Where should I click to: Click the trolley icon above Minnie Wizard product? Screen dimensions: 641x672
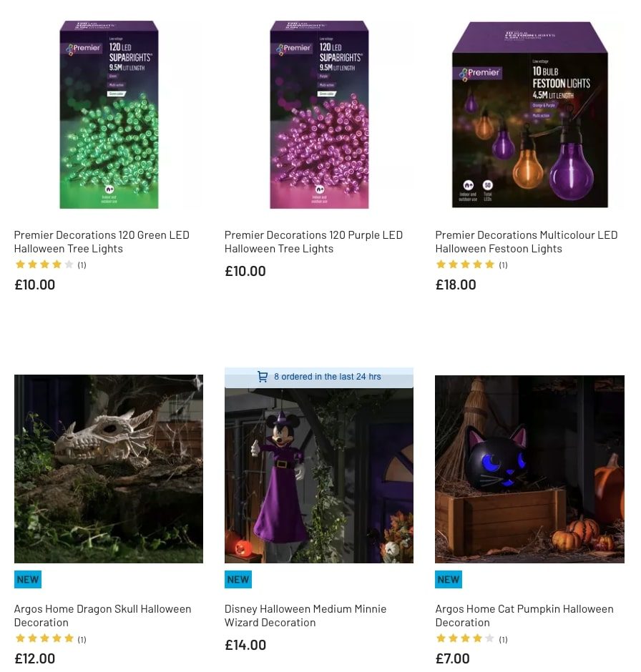click(x=263, y=377)
